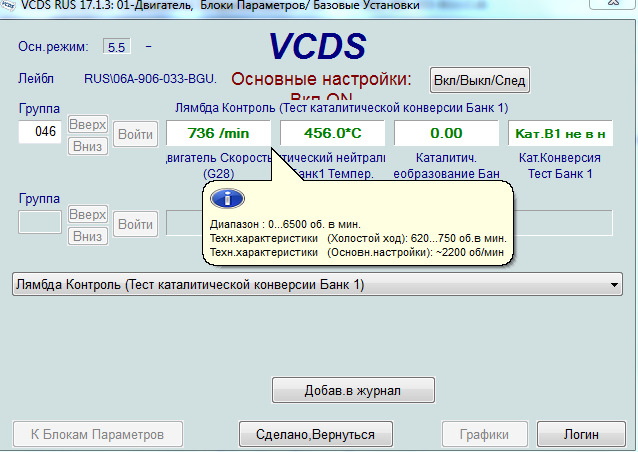This screenshot has width=638, height=452.
Task: Click the empty second group number field
Action: [40, 222]
